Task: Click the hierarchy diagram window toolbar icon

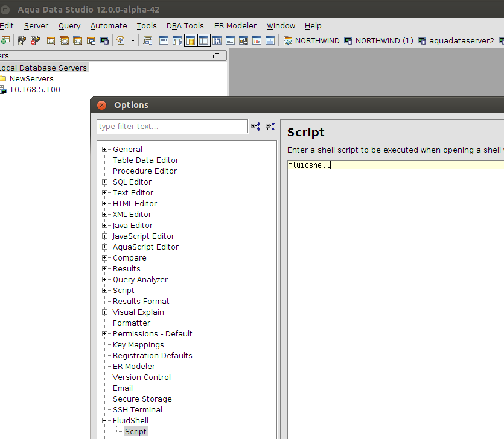Action: [x=244, y=40]
